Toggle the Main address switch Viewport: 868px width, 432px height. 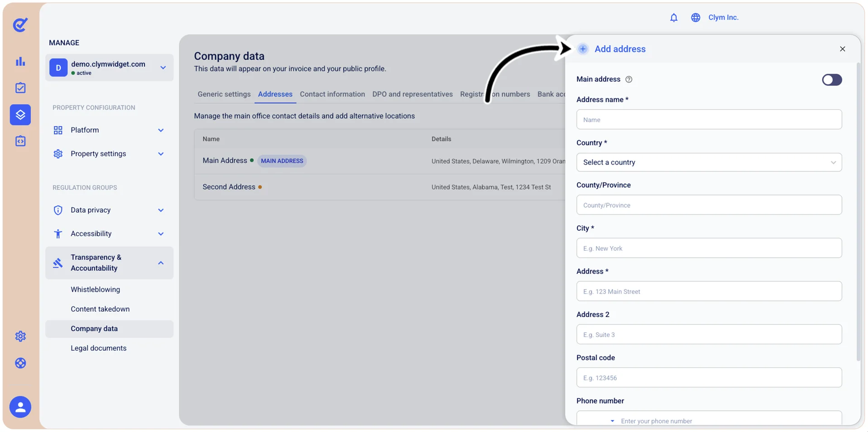coord(832,80)
